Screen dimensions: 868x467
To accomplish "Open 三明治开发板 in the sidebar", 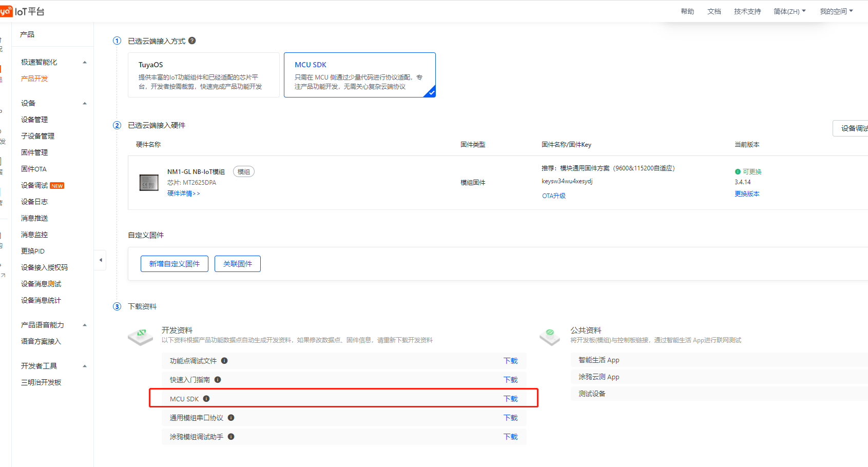I will 41,382.
